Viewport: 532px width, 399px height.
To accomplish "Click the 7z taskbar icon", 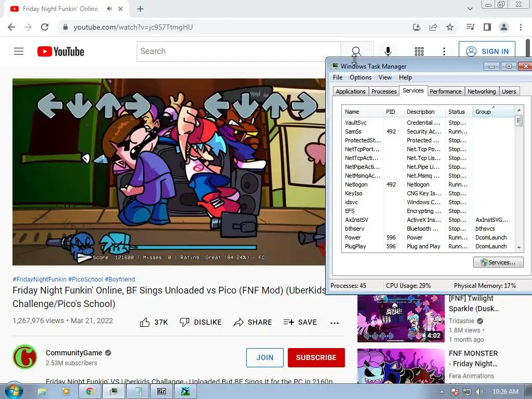I will [162, 392].
